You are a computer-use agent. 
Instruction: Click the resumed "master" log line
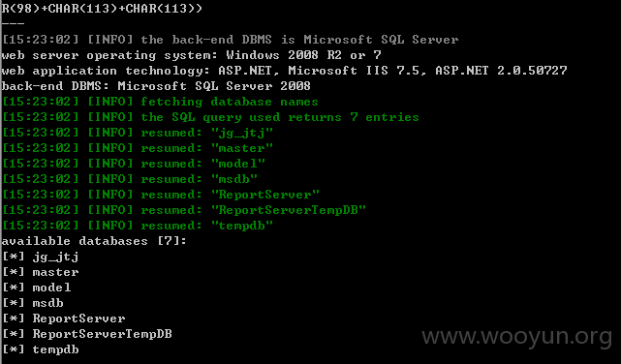pyautogui.click(x=138, y=148)
